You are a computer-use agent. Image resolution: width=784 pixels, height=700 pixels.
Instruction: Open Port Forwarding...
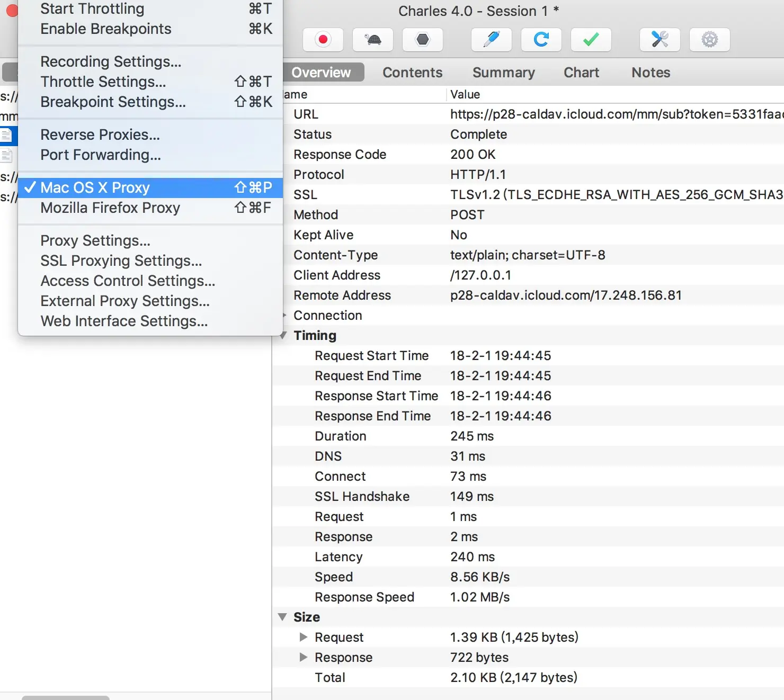pos(150,155)
